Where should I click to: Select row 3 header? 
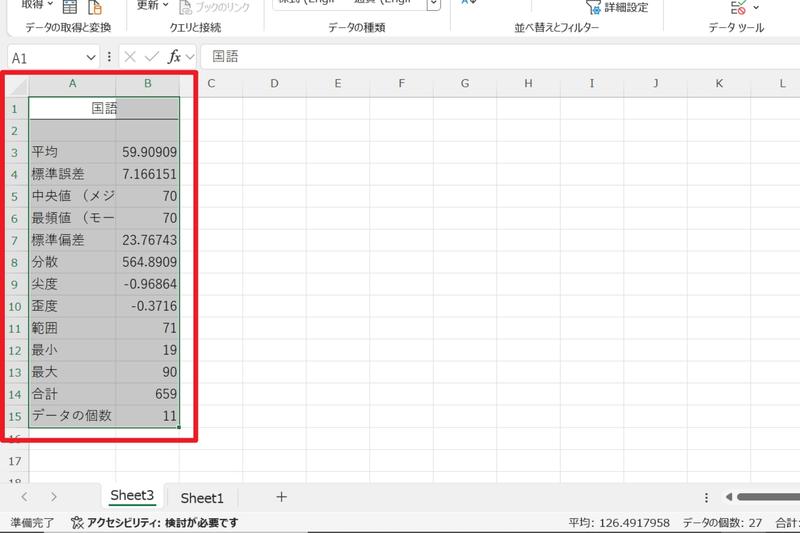click(x=14, y=153)
